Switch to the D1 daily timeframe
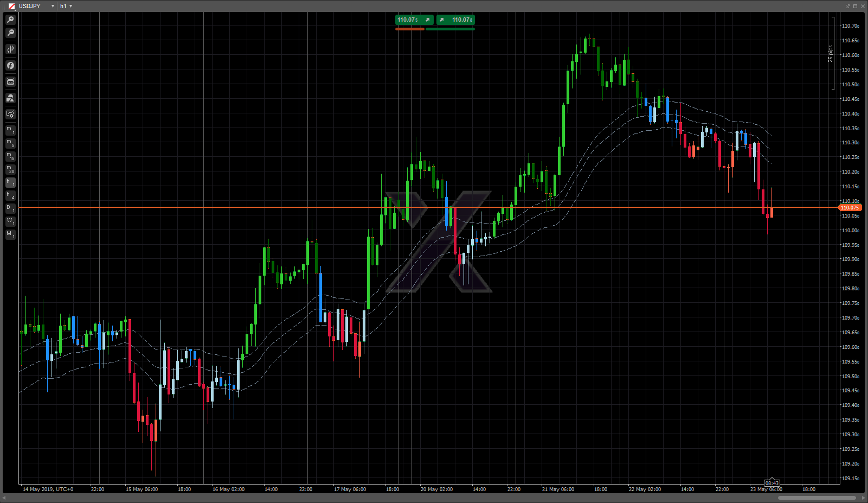This screenshot has height=503, width=868. click(10, 209)
